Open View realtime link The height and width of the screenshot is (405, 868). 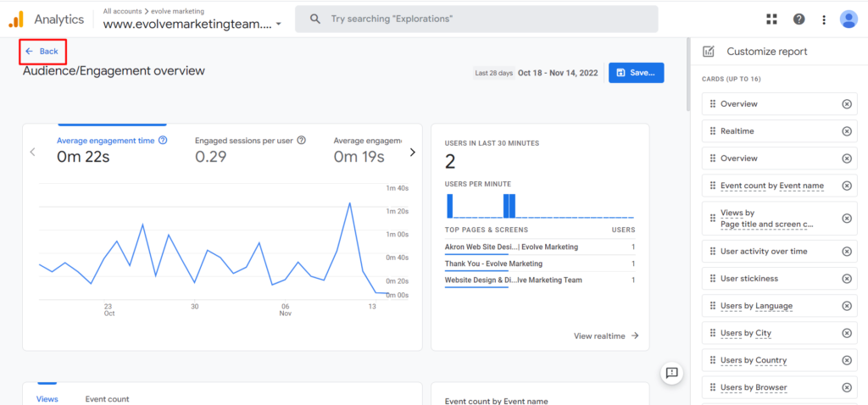(606, 336)
